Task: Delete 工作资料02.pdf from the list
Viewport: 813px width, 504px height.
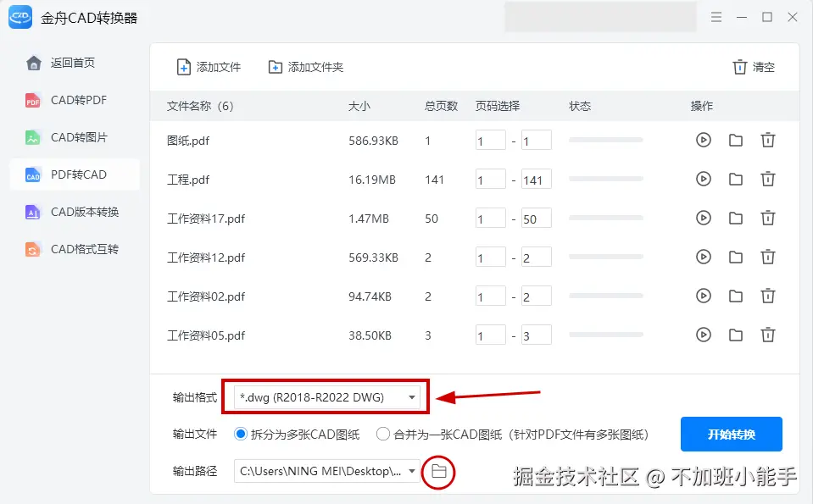Action: (x=767, y=296)
